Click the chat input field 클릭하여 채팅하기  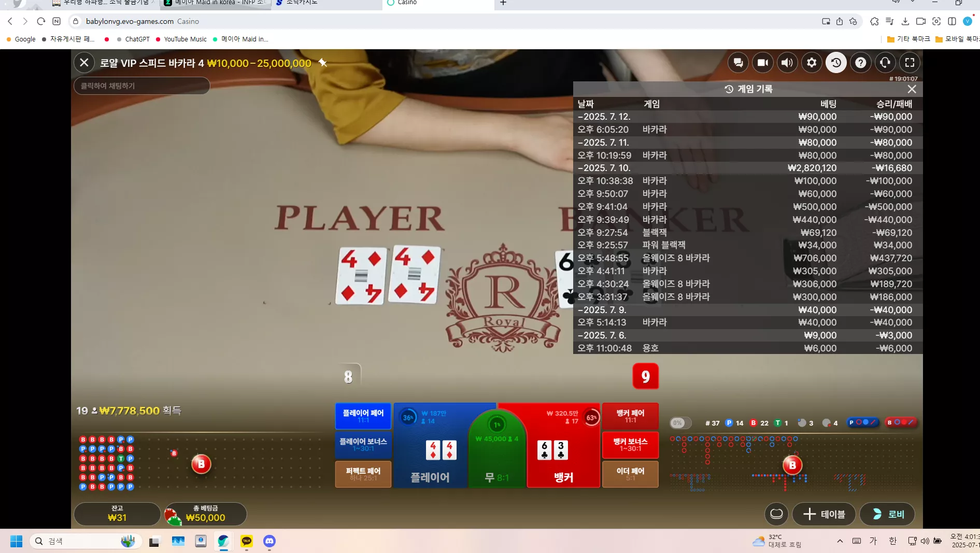(x=141, y=86)
